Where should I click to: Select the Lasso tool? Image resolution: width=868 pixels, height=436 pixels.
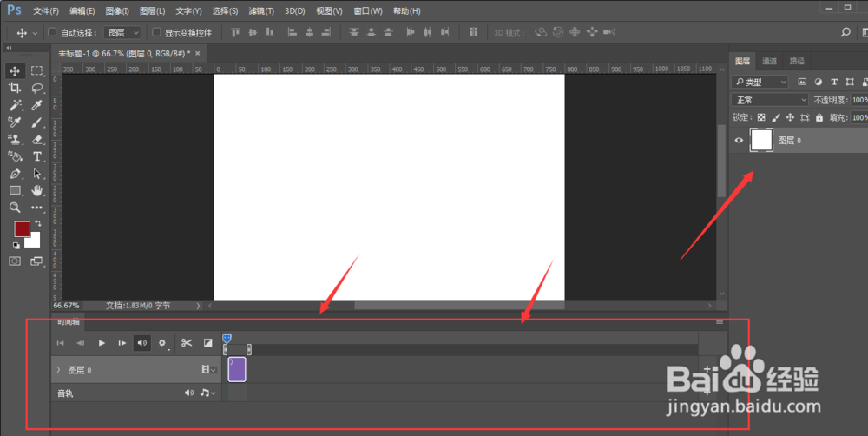[36, 88]
